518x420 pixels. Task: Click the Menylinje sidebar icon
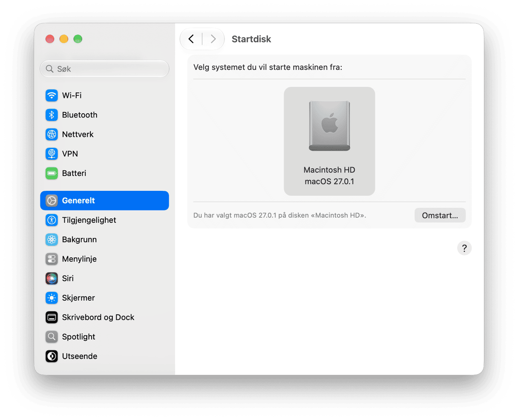point(52,259)
